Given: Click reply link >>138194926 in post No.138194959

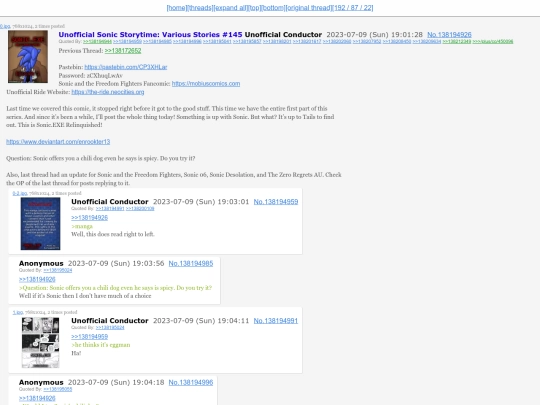Looking at the screenshot, I should [90, 218].
